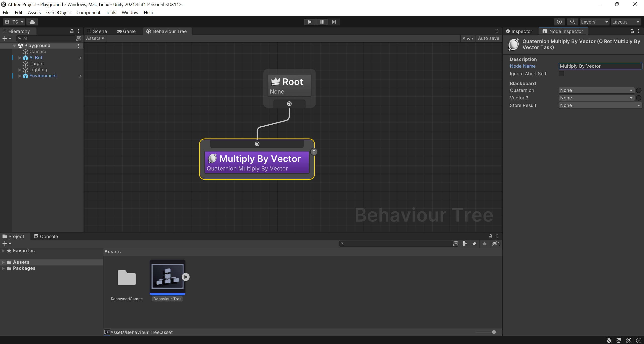This screenshot has width=644, height=344.
Task: Click the Root node crown icon
Action: point(275,82)
